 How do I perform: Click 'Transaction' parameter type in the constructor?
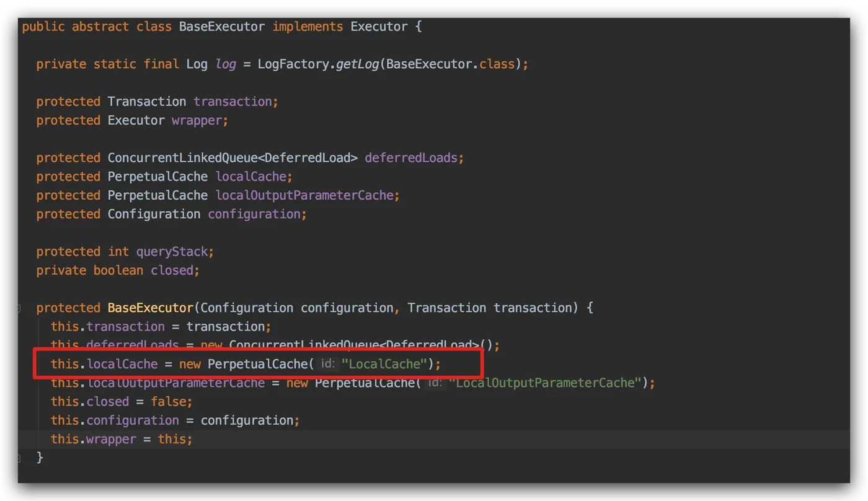[x=447, y=308]
